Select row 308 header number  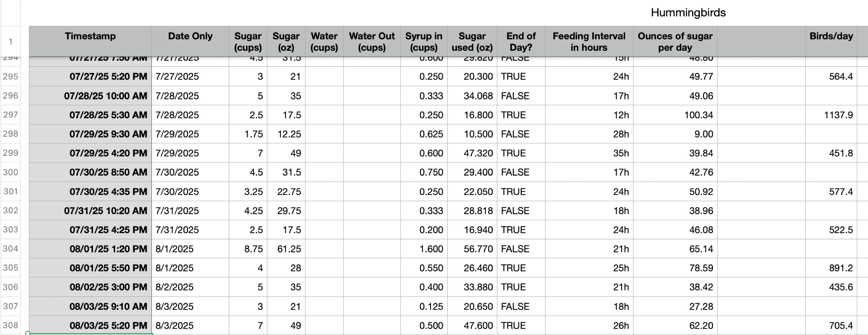pyautogui.click(x=10, y=325)
